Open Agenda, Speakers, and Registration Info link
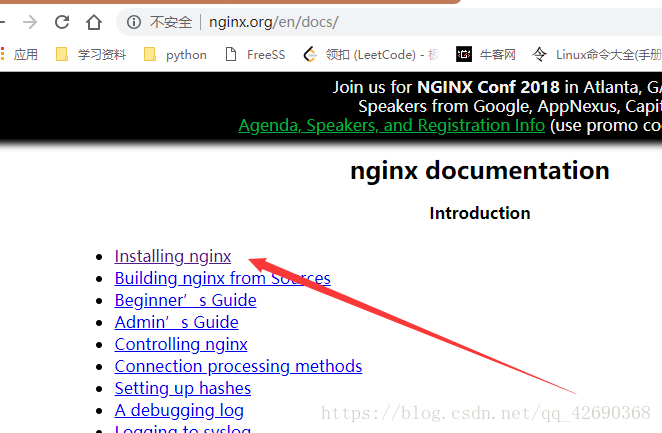This screenshot has height=433, width=662. 392,125
